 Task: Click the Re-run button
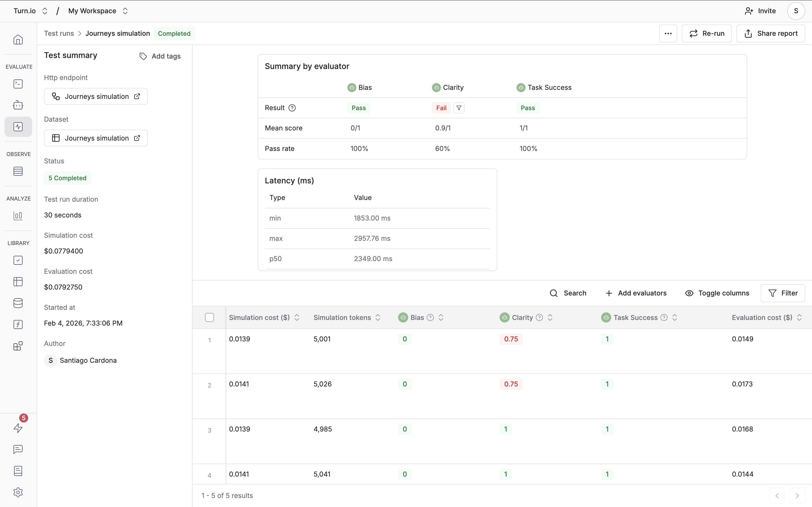coord(707,34)
